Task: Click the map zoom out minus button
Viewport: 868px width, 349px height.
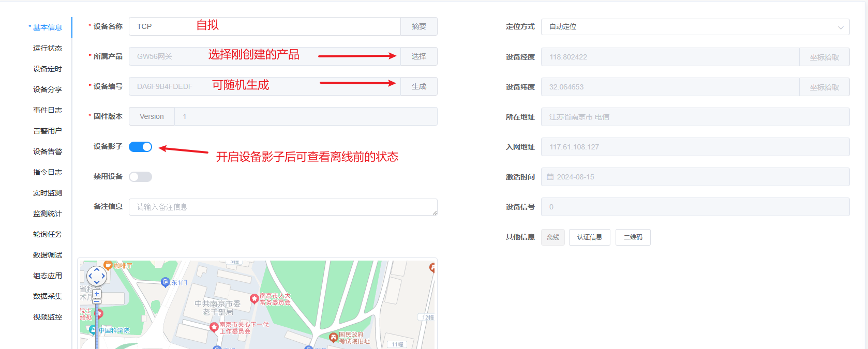Action: tap(97, 301)
